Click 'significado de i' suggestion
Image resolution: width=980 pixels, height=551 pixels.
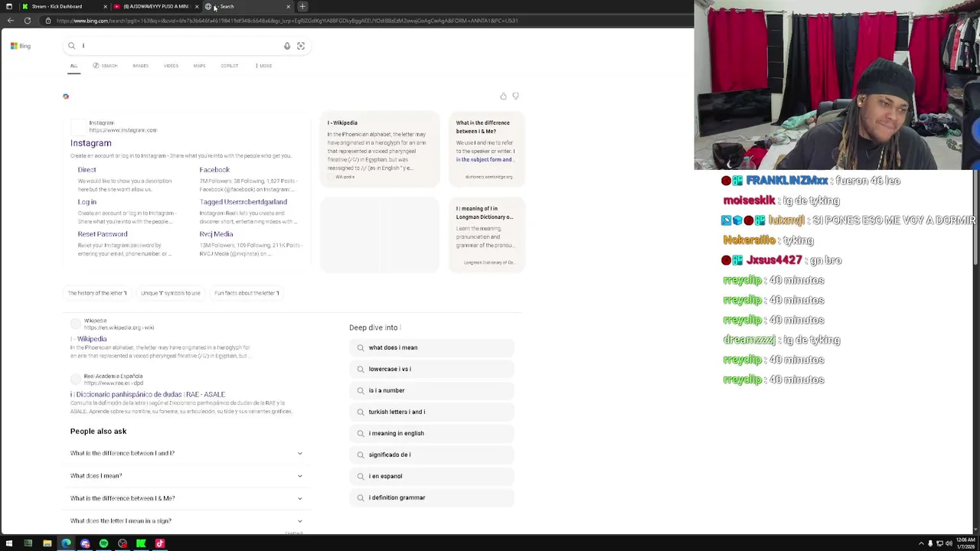pos(432,455)
